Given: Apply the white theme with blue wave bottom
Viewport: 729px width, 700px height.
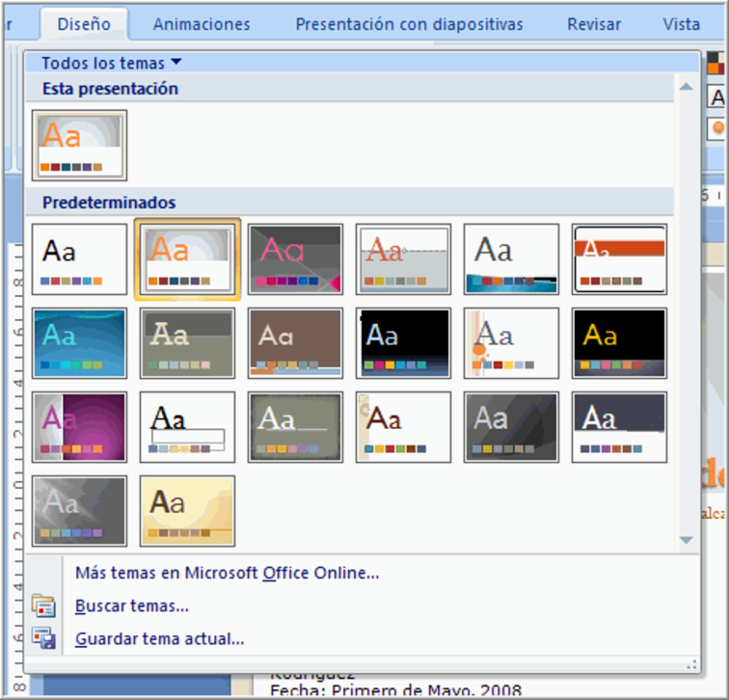Looking at the screenshot, I should (x=511, y=259).
